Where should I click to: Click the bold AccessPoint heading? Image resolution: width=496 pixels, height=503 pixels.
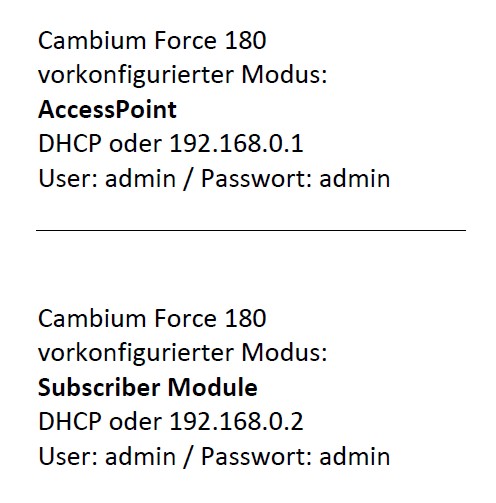(107, 109)
